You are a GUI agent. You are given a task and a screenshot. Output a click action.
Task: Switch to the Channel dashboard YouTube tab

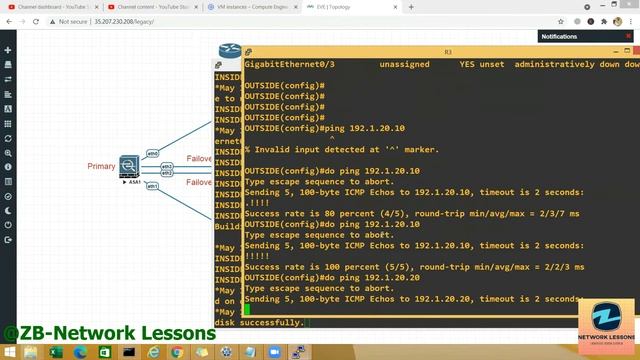coord(53,7)
